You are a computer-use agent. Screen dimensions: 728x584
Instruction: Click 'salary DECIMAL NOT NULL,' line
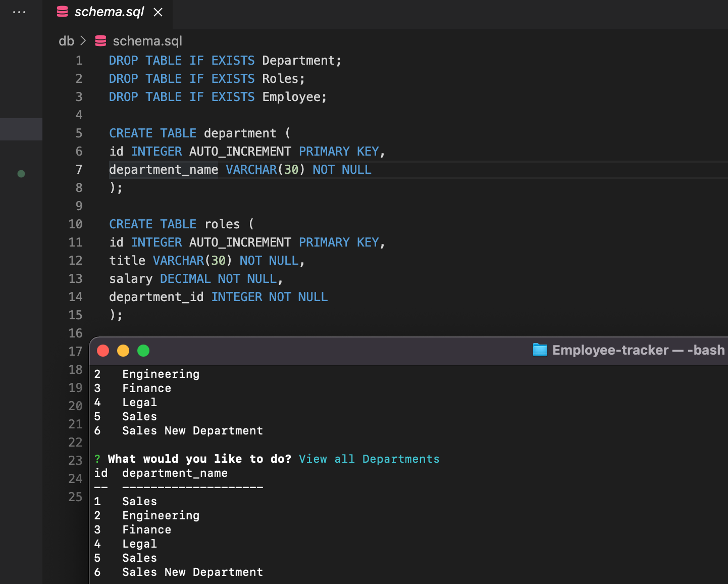[x=196, y=279]
